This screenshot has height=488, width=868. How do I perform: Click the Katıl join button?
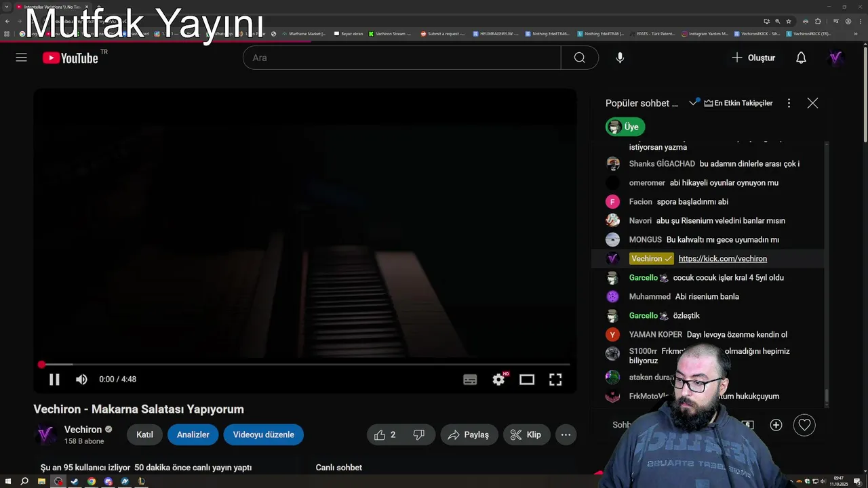click(144, 434)
